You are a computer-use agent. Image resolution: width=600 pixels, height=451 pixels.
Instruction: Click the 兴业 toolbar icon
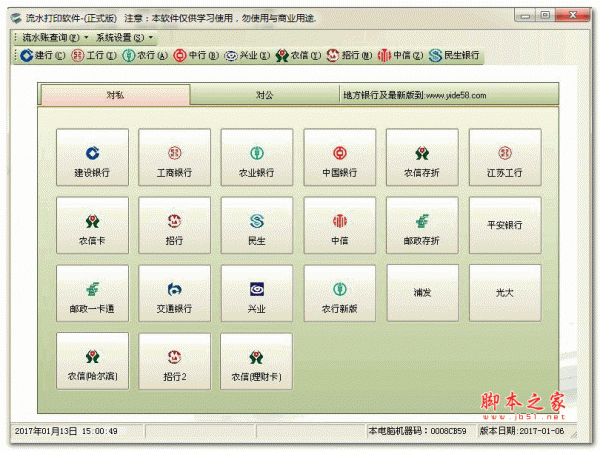[x=247, y=55]
